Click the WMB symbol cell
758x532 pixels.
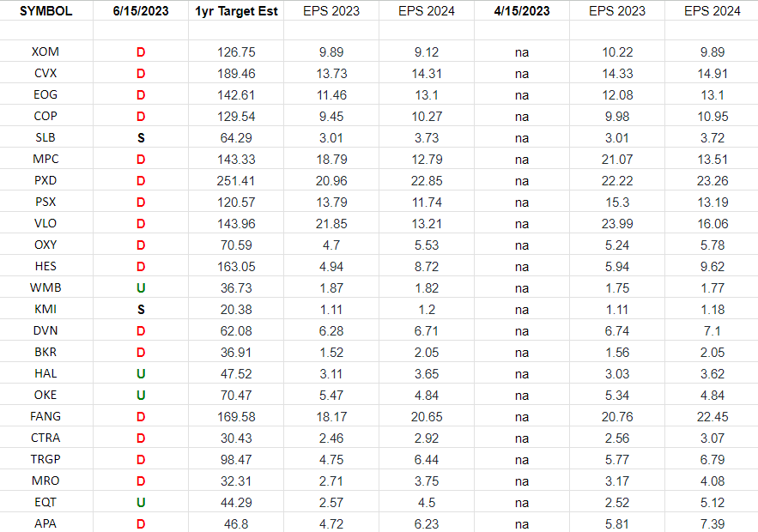point(45,287)
